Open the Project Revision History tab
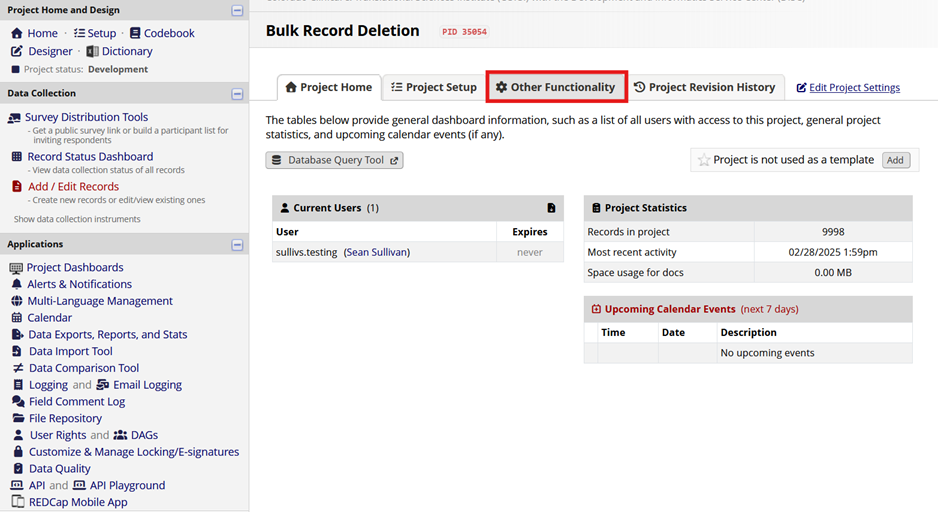 (x=704, y=88)
